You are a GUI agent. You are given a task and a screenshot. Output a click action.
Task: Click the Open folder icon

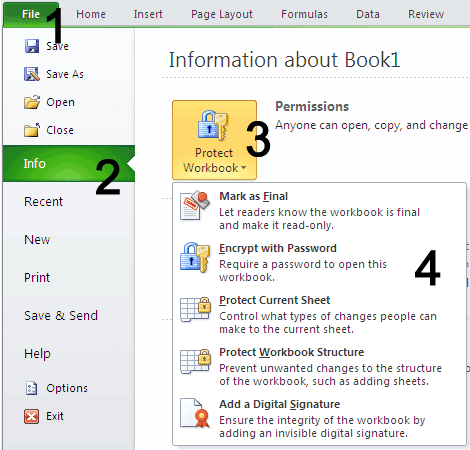(x=32, y=102)
